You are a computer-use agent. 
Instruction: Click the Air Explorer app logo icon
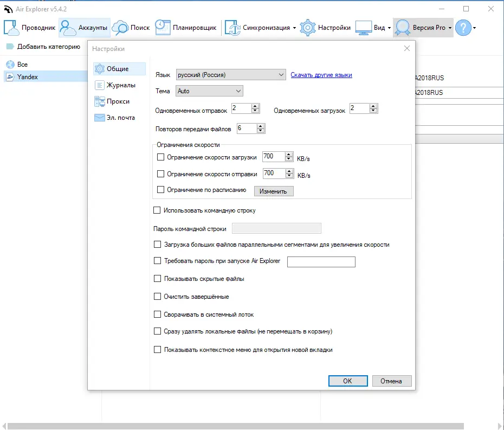tap(8, 9)
